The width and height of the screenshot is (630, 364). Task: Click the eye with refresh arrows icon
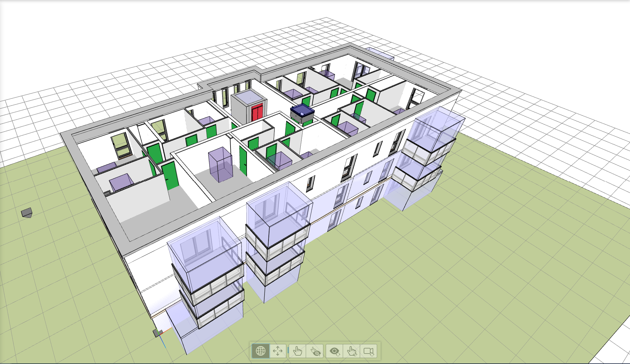point(334,351)
